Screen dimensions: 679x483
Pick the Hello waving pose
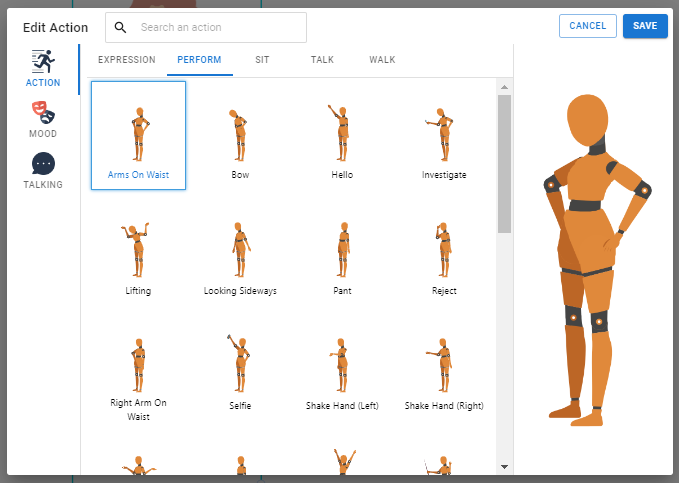[x=342, y=135]
